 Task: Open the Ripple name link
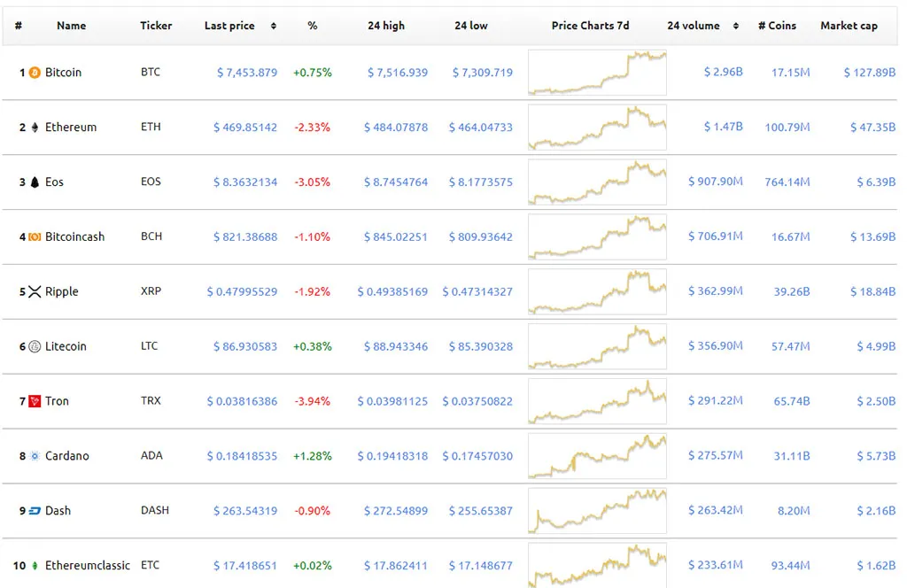pos(61,291)
